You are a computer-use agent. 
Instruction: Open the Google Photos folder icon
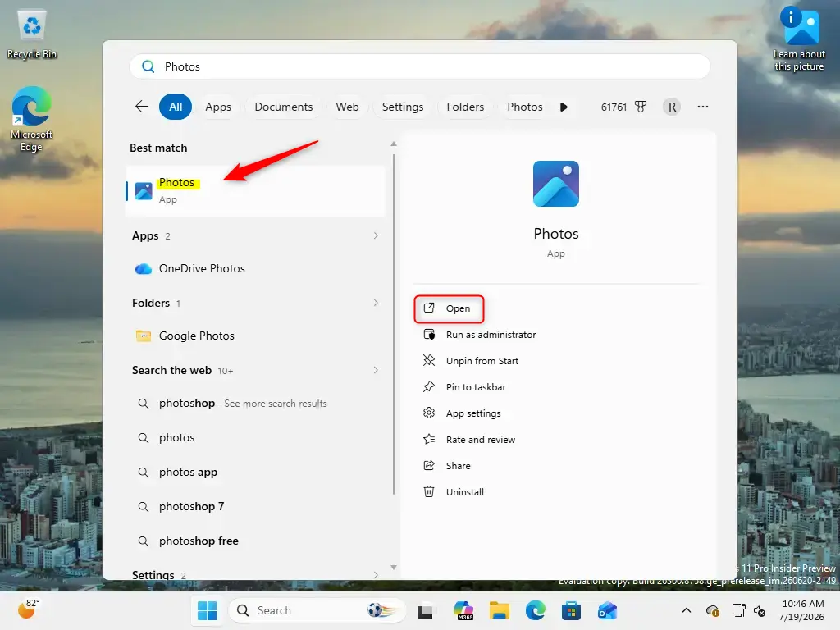(x=143, y=336)
